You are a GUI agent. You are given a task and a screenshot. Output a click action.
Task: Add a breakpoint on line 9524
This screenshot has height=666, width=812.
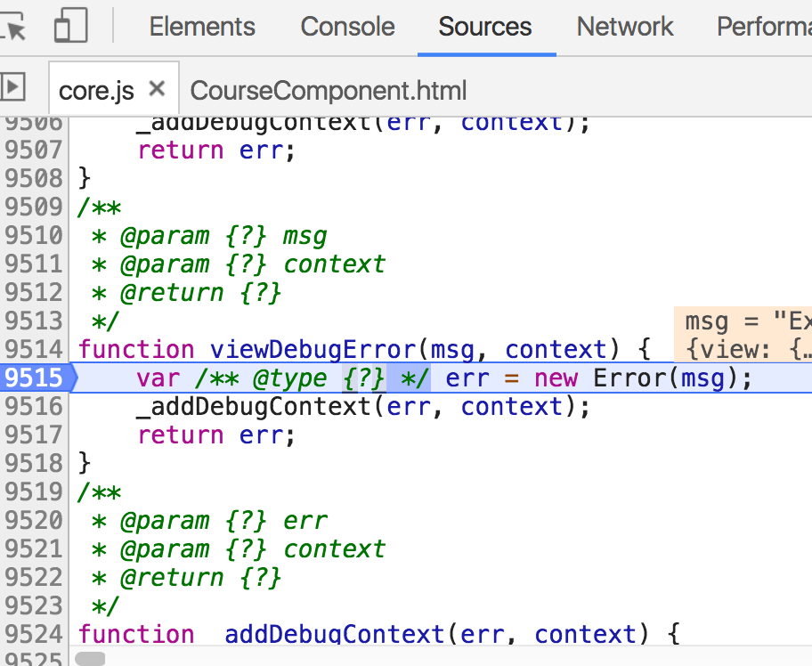coord(34,634)
